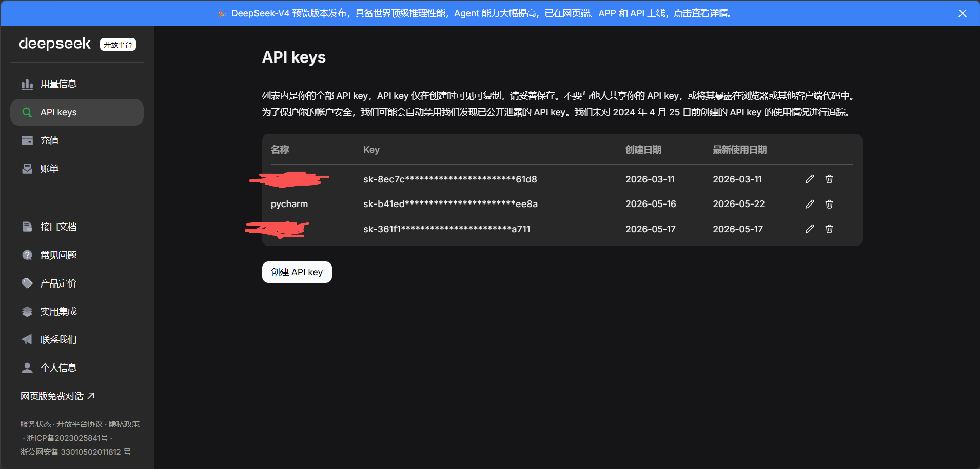Click the API keys magnifier icon
980x469 pixels.
(x=27, y=112)
